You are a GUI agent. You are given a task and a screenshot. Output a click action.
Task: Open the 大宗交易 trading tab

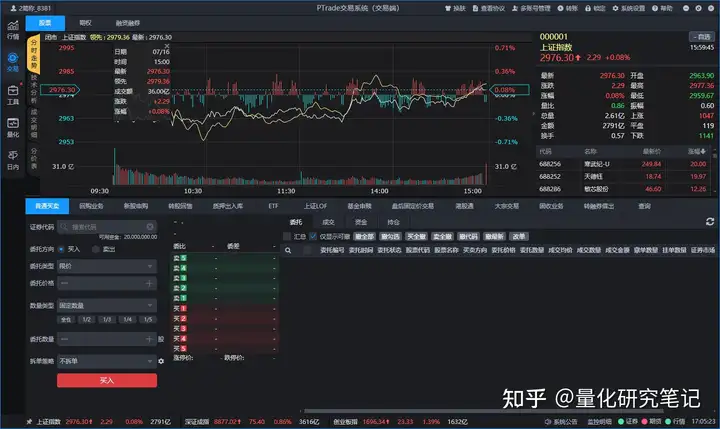click(x=506, y=206)
